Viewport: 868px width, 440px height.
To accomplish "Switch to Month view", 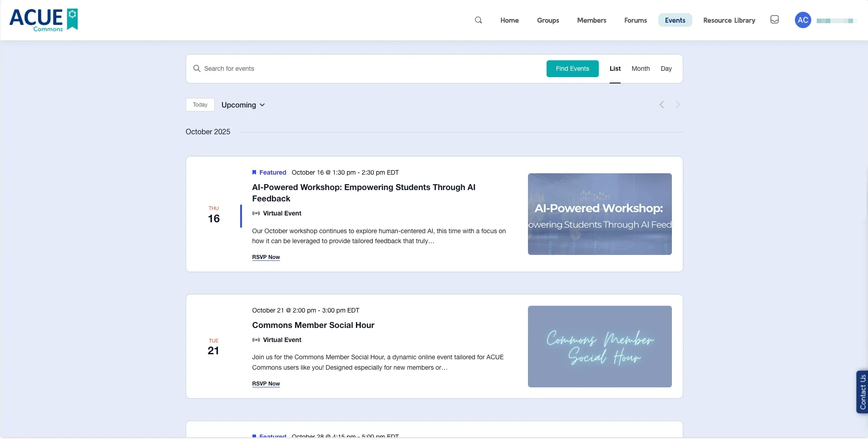I will click(x=640, y=68).
